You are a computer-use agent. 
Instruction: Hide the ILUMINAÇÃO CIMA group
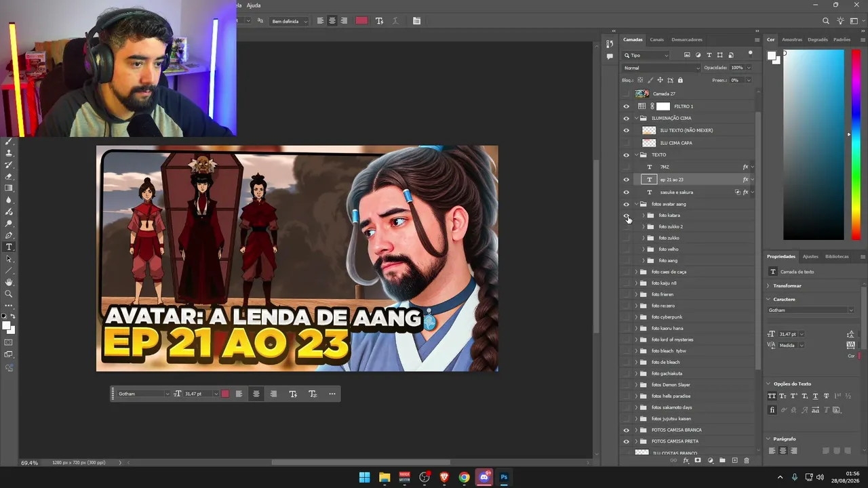tap(627, 119)
